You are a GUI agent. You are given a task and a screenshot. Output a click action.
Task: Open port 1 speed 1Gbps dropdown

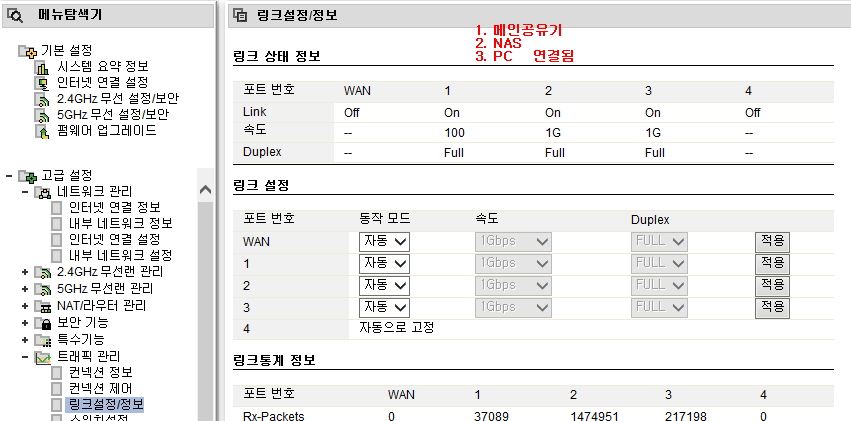click(x=513, y=264)
